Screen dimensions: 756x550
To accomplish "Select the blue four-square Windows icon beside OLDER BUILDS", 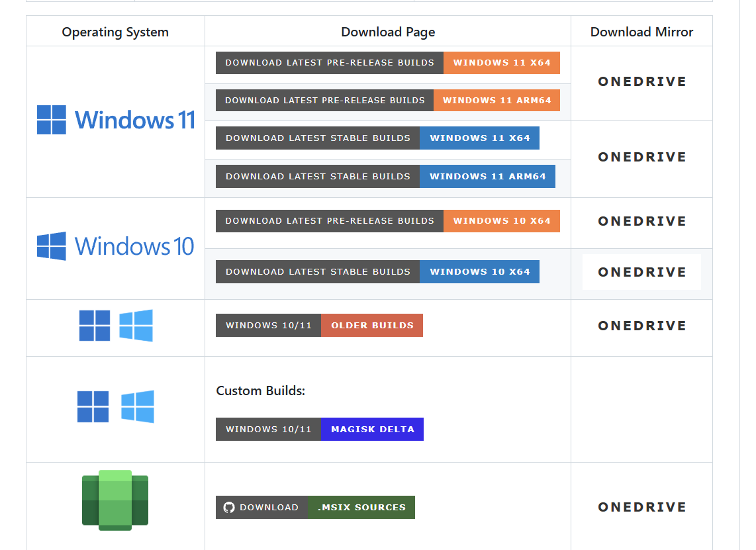I will point(93,326).
